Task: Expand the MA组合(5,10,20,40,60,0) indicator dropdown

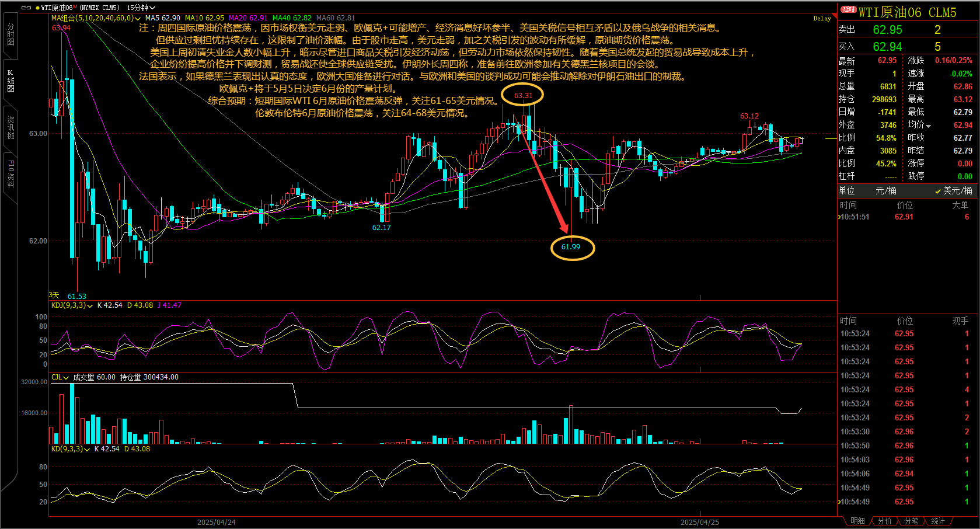Action: coord(138,19)
